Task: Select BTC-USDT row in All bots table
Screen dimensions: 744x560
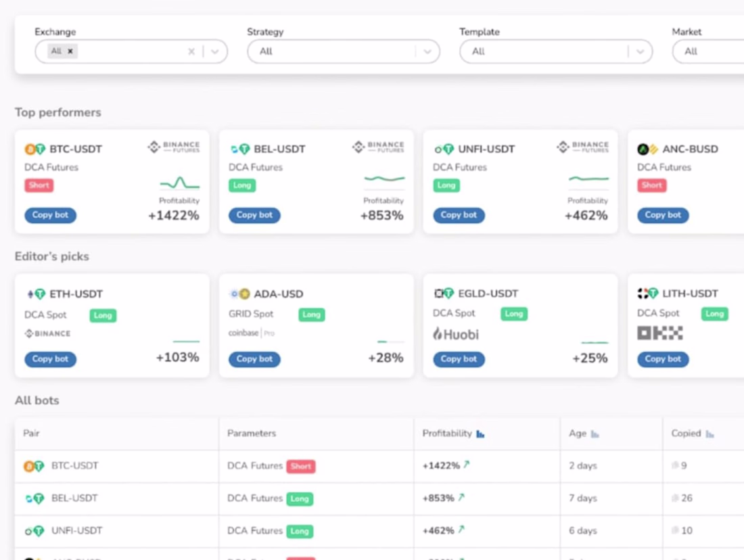Action: tap(379, 466)
